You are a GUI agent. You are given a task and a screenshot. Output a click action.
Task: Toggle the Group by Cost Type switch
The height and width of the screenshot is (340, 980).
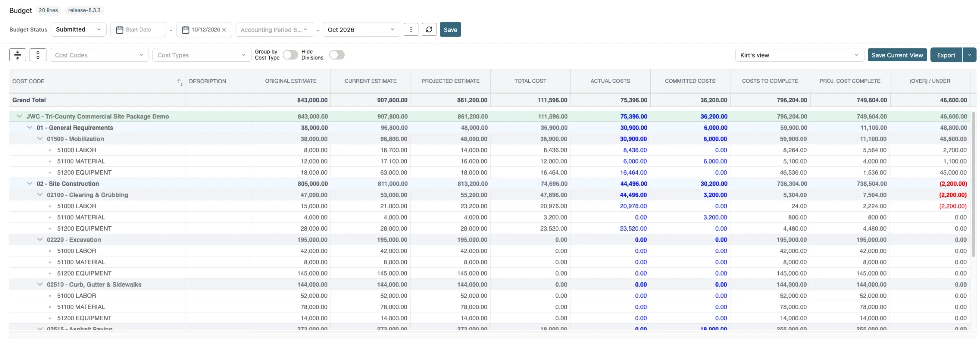click(x=290, y=55)
